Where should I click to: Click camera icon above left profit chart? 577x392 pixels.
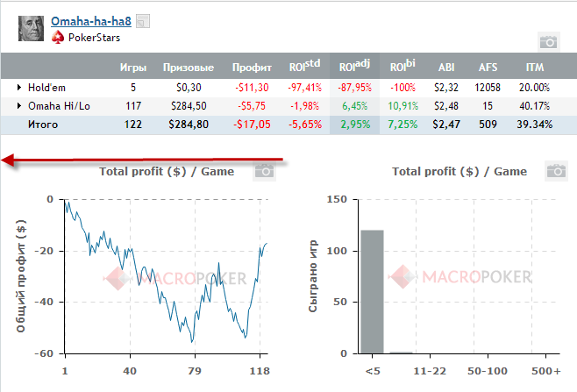click(264, 171)
